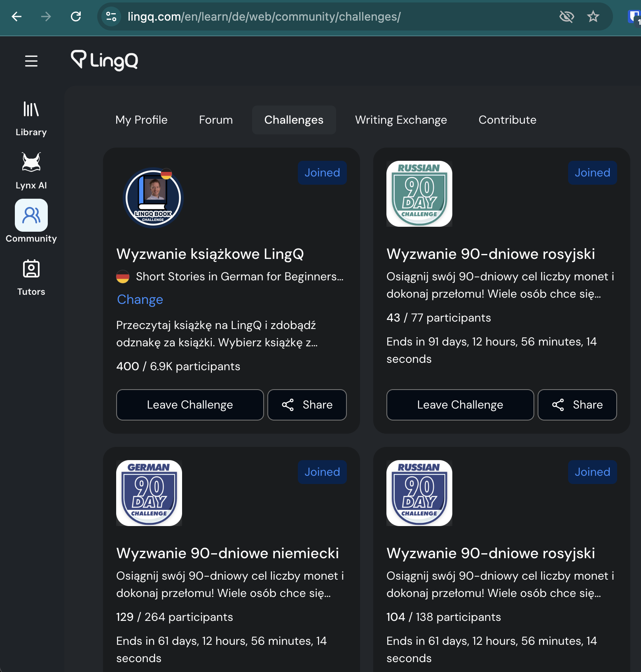This screenshot has width=641, height=672.
Task: Open site information icon in address bar
Action: point(111,16)
